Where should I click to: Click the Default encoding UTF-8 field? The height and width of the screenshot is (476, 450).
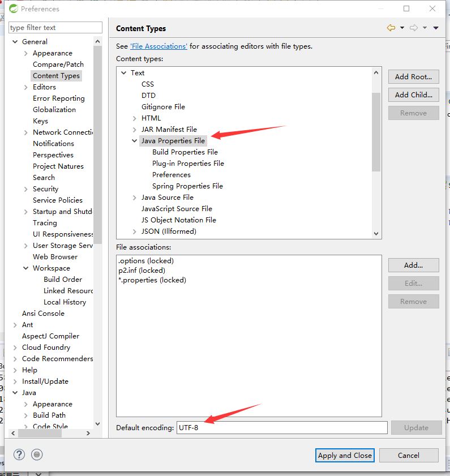pyautogui.click(x=282, y=428)
